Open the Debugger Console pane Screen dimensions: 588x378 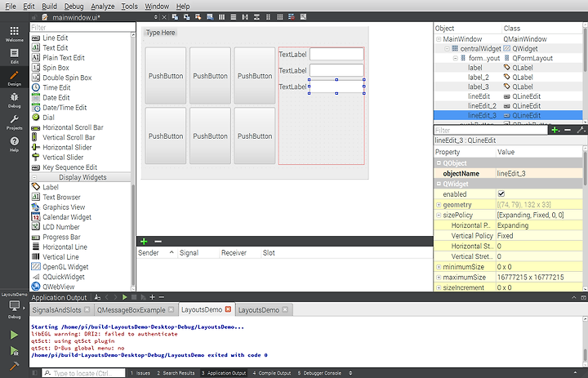tap(319, 373)
